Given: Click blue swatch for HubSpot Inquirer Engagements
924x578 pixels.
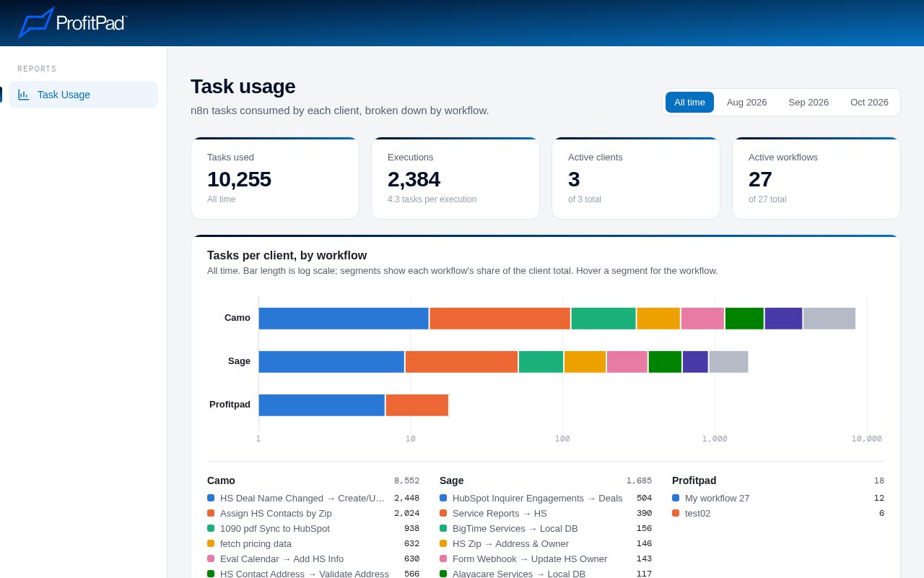Looking at the screenshot, I should [443, 498].
